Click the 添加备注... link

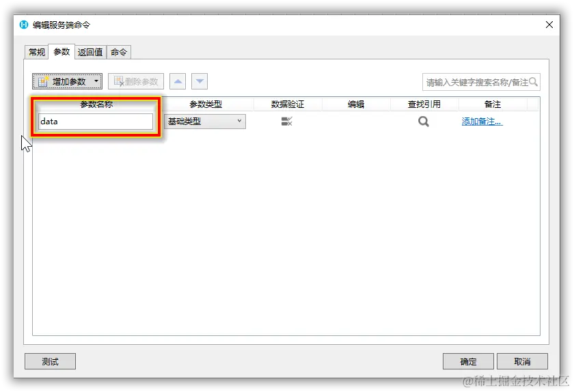click(482, 121)
